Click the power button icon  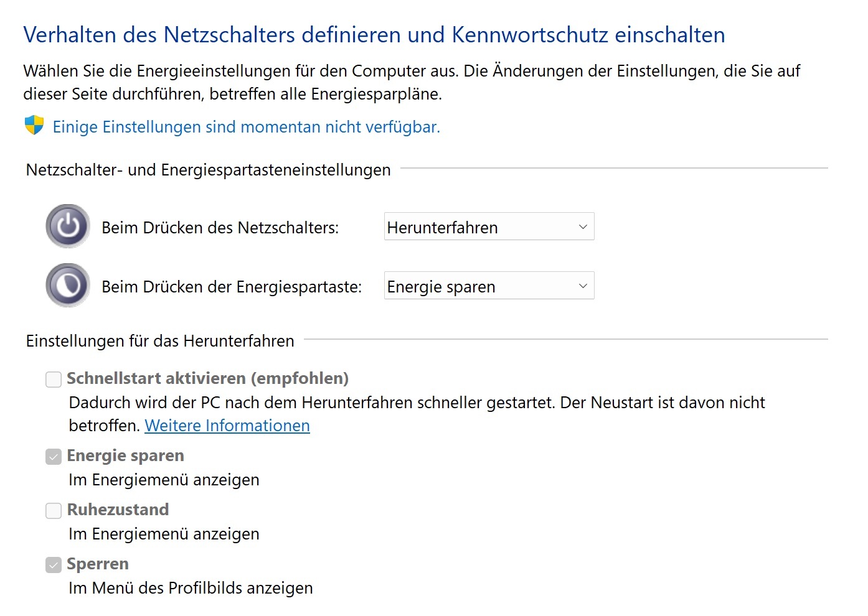68,226
